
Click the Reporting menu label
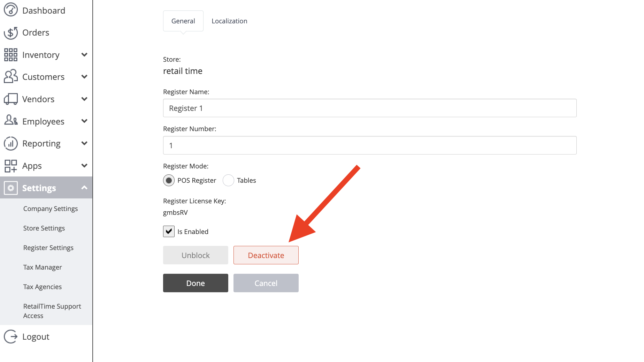[41, 143]
